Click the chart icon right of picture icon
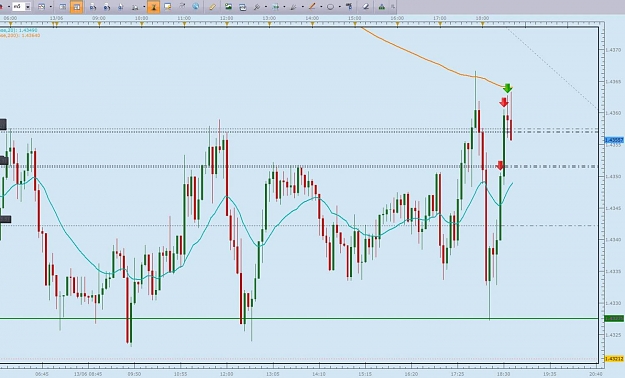Screen dimensions: 625x378 pyautogui.click(x=242, y=7)
